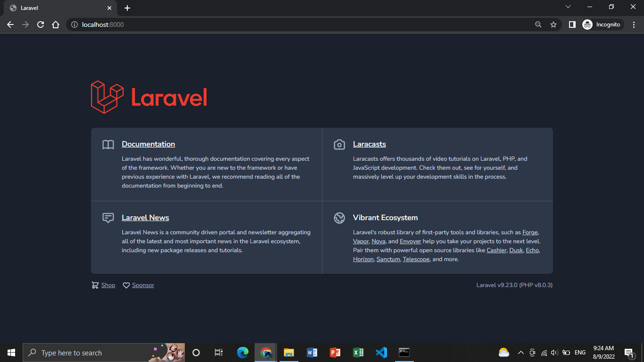This screenshot has height=362, width=644.
Task: Open the Meet Now tray icon
Action: point(532,353)
